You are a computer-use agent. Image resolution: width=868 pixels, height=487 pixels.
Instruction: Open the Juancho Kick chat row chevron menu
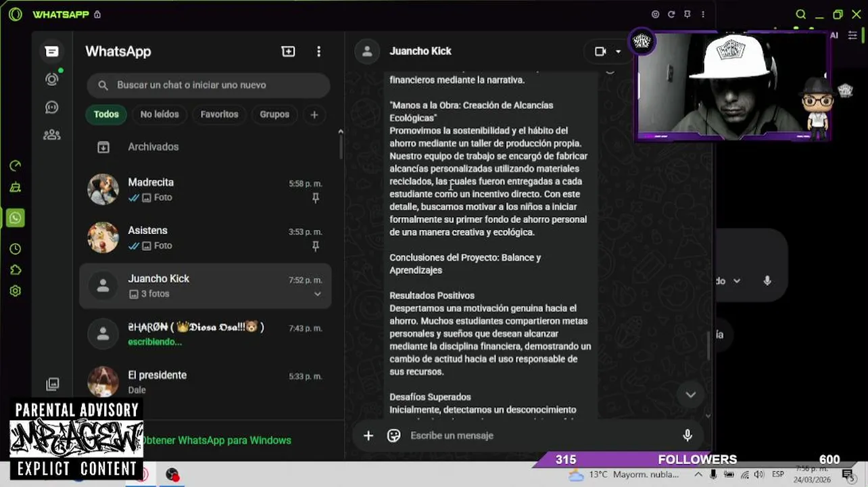coord(317,294)
